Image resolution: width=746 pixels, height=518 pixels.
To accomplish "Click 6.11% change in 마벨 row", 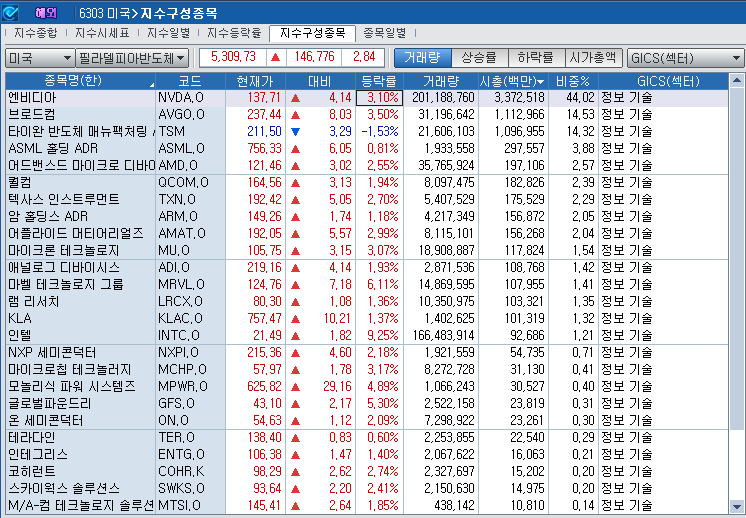I will click(x=383, y=284).
